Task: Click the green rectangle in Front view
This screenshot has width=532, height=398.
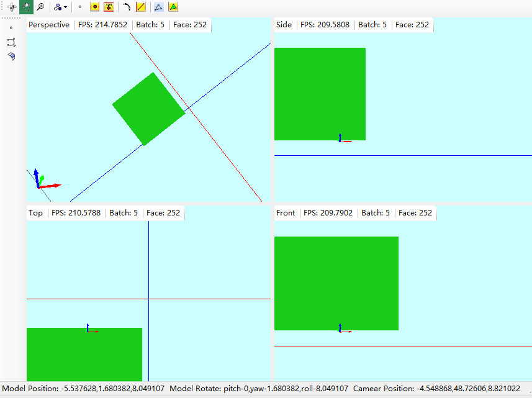Action: click(336, 283)
